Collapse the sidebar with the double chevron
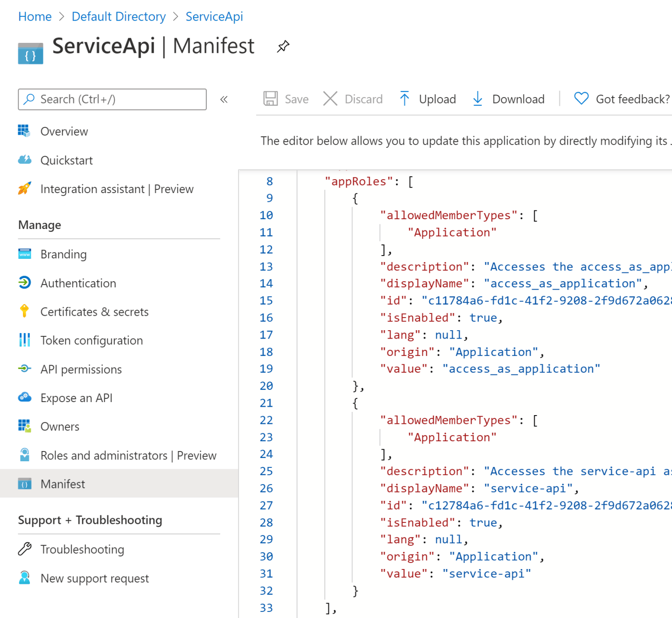The image size is (672, 618). [224, 99]
